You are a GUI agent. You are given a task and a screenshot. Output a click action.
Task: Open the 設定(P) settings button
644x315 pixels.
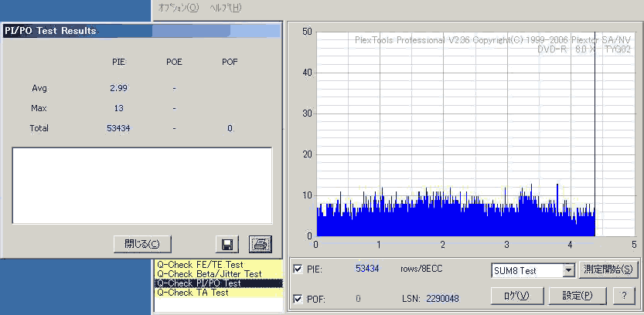[x=577, y=296]
